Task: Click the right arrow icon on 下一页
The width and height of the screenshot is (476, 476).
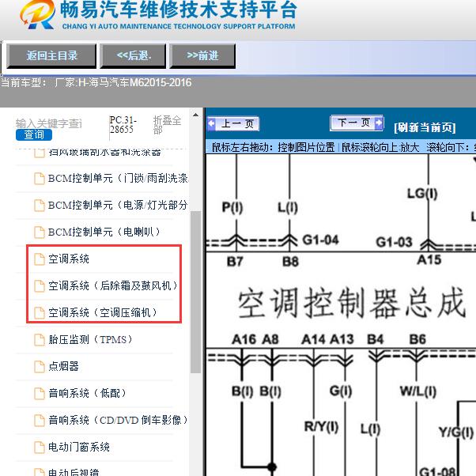Action: click(x=379, y=123)
